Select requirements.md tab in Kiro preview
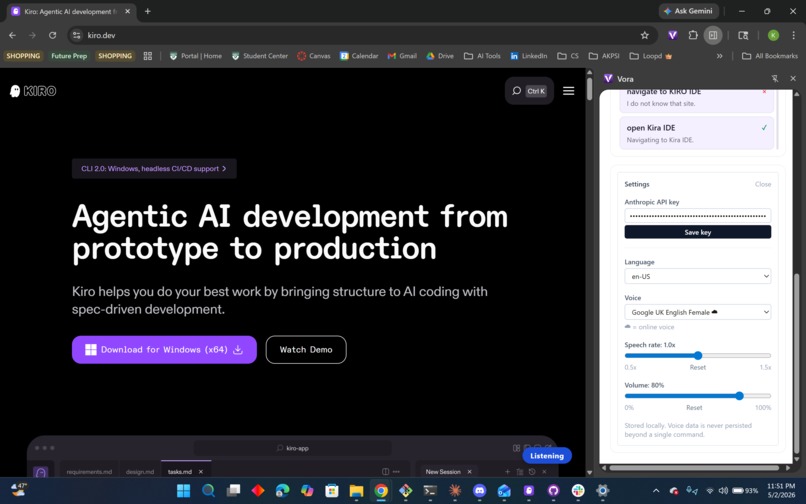 [89, 472]
